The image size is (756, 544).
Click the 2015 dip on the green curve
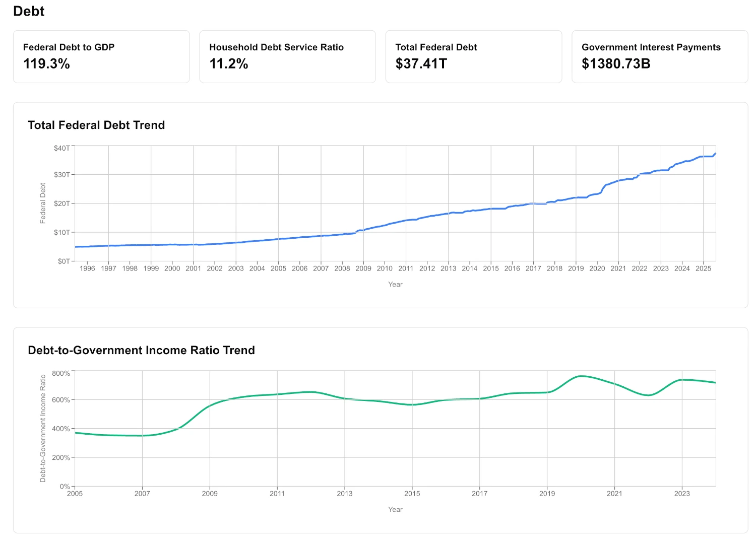tap(412, 404)
